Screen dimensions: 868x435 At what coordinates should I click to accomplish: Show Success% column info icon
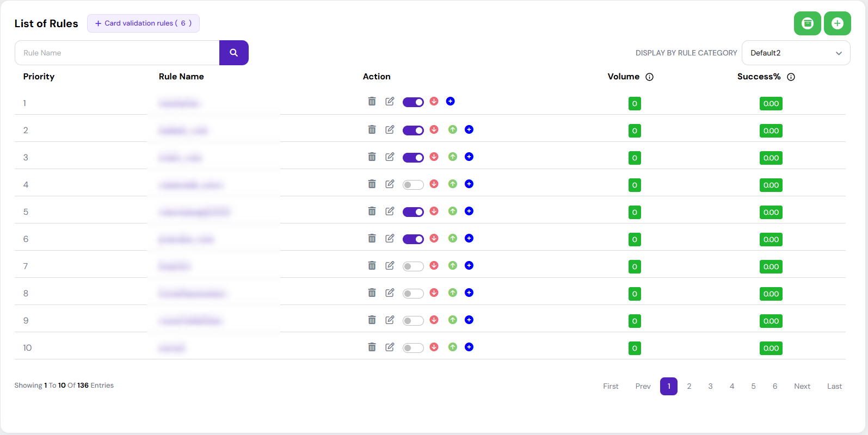coord(791,77)
